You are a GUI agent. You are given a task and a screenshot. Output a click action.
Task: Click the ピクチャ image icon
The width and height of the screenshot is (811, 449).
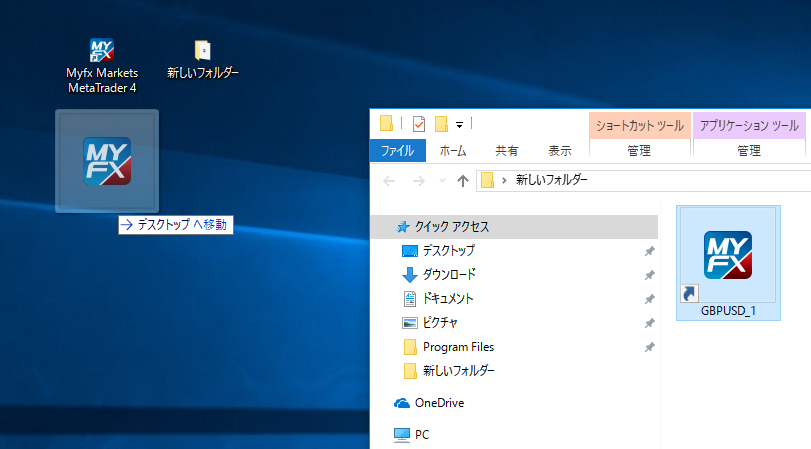pyautogui.click(x=410, y=323)
